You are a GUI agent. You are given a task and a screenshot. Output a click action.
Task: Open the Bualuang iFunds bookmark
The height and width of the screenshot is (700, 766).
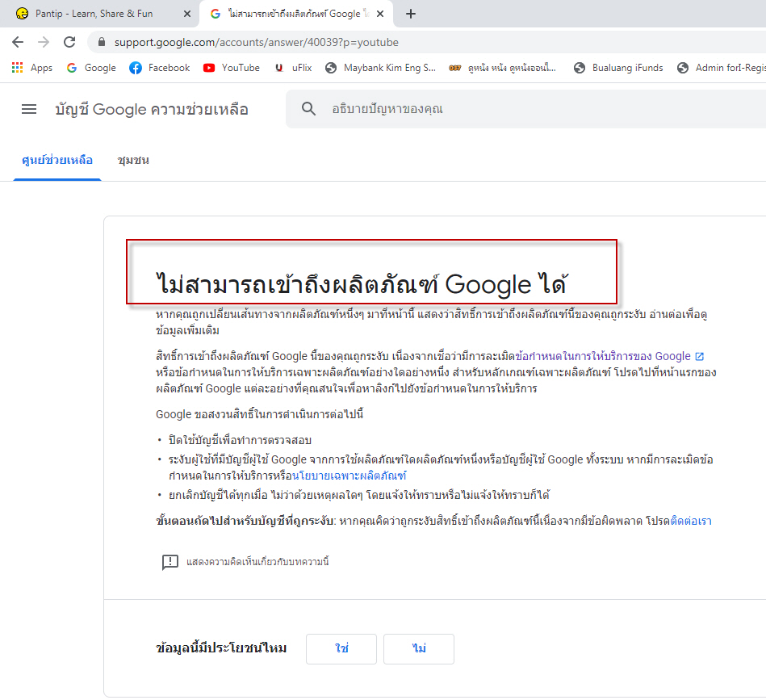pyautogui.click(x=618, y=67)
